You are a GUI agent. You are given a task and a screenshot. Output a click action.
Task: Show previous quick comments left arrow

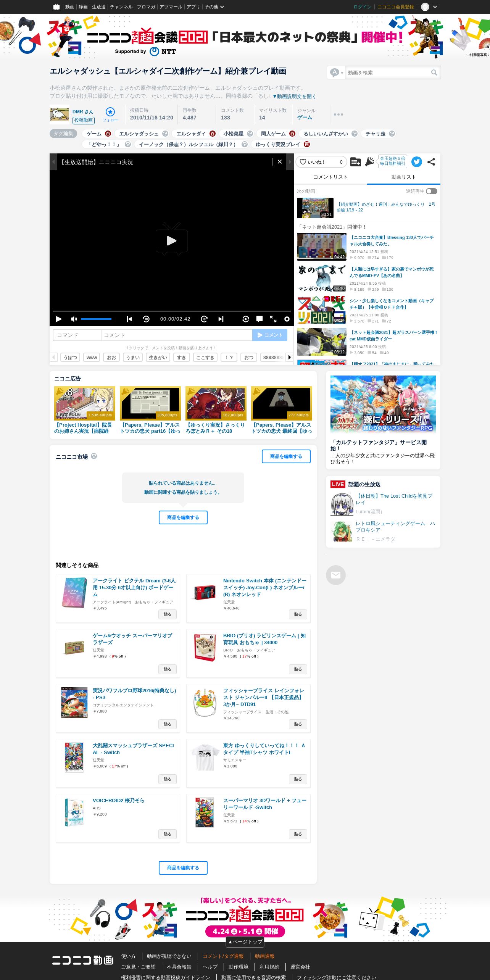[53, 357]
